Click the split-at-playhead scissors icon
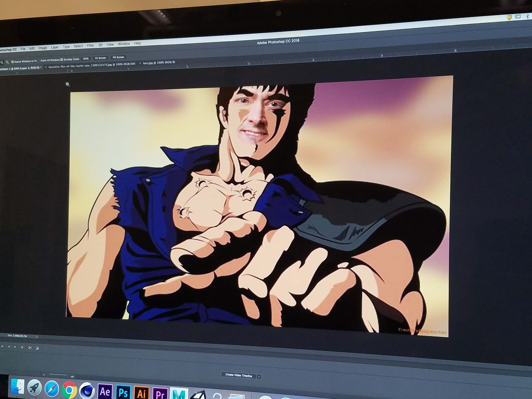The height and width of the screenshot is (399, 532). point(30,347)
